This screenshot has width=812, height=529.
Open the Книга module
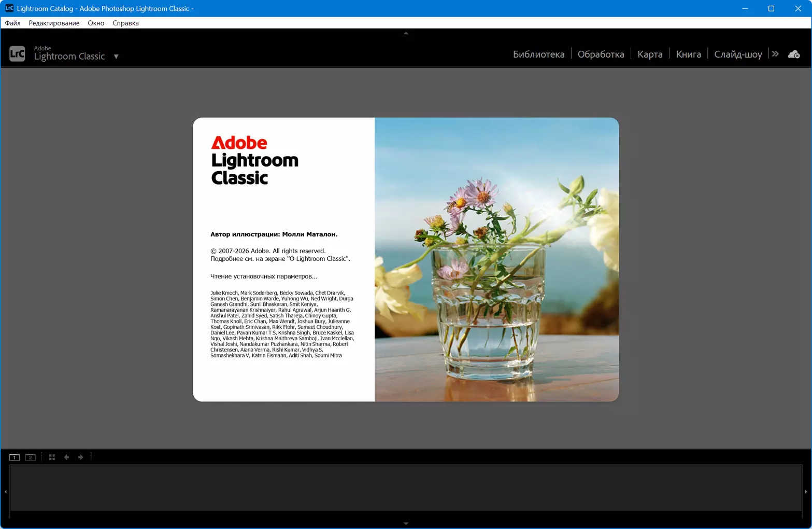pyautogui.click(x=688, y=54)
